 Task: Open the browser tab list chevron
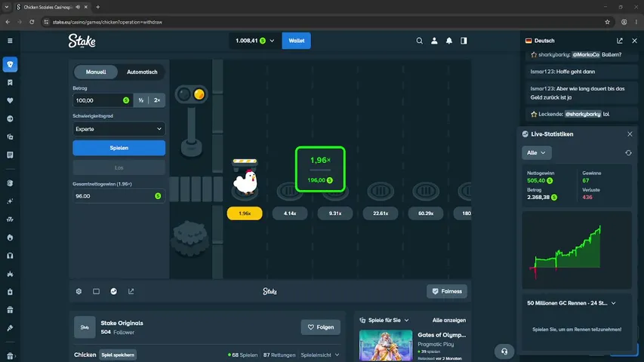point(7,7)
